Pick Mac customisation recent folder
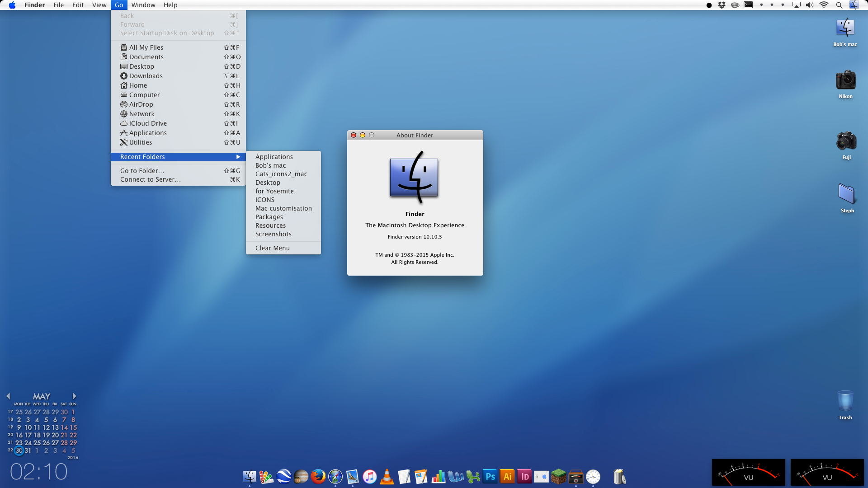868x488 pixels. [283, 208]
